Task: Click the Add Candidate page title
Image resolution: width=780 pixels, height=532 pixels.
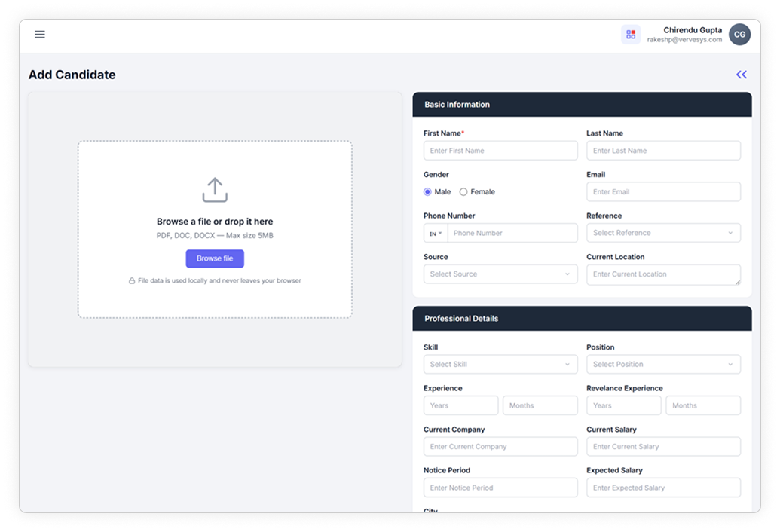Action: point(72,75)
